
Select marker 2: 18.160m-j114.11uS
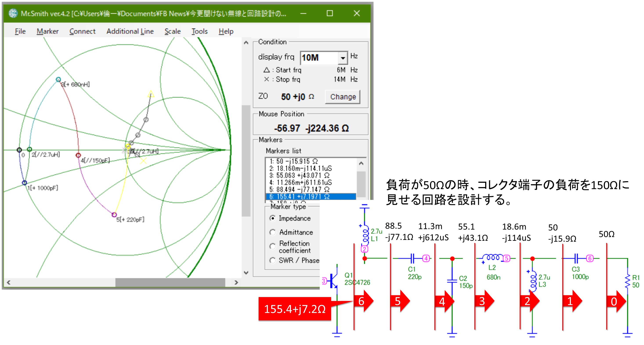point(311,168)
